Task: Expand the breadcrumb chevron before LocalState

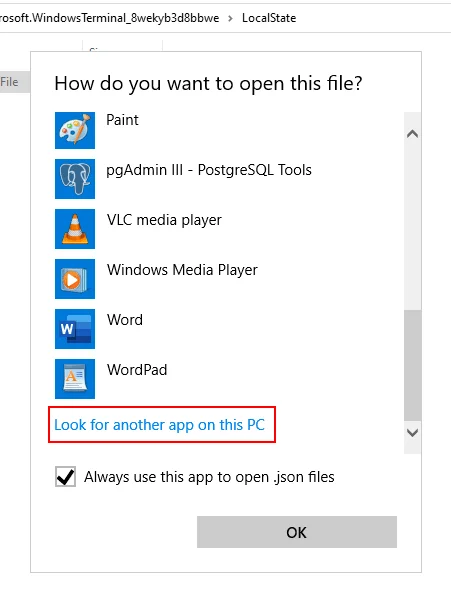Action: pos(230,18)
